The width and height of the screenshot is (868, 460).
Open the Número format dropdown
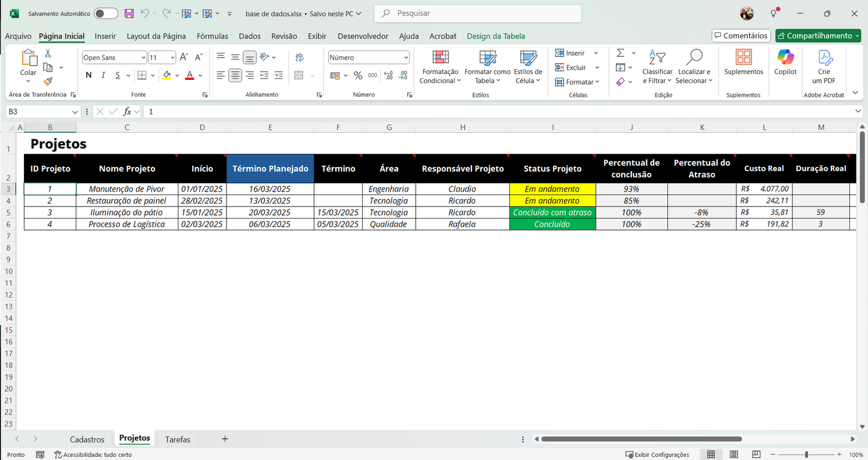coord(406,57)
